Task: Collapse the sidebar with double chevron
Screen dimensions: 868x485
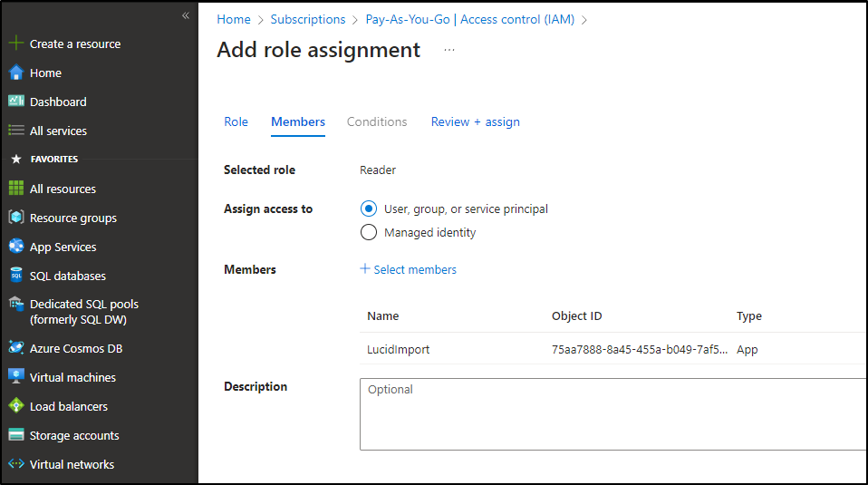Action: pyautogui.click(x=186, y=15)
